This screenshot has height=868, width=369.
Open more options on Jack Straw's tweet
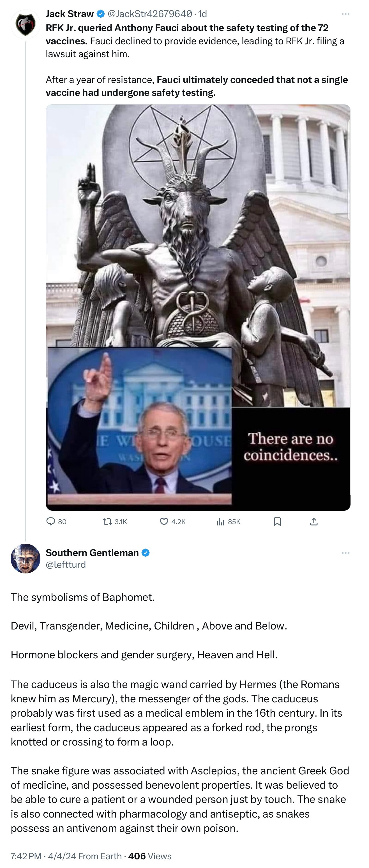click(345, 14)
